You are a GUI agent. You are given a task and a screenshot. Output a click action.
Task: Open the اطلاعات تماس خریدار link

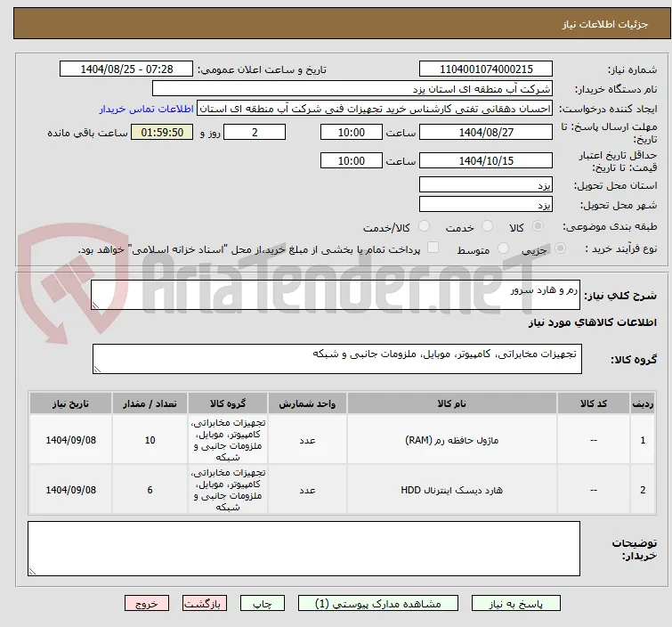coord(147,109)
